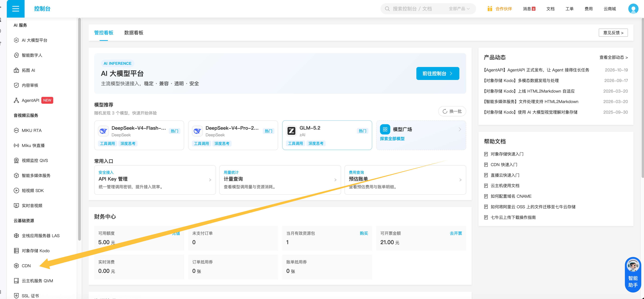Select the GLM-5.2 model card
The height and width of the screenshot is (299, 644).
pyautogui.click(x=327, y=135)
